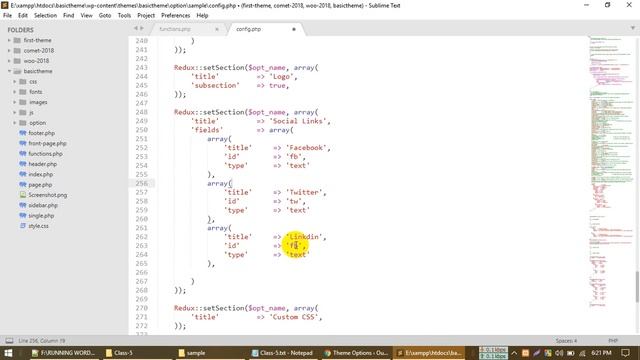Image resolution: width=640 pixels, height=360 pixels.
Task: Close the functions.php tab
Action: tap(217, 29)
